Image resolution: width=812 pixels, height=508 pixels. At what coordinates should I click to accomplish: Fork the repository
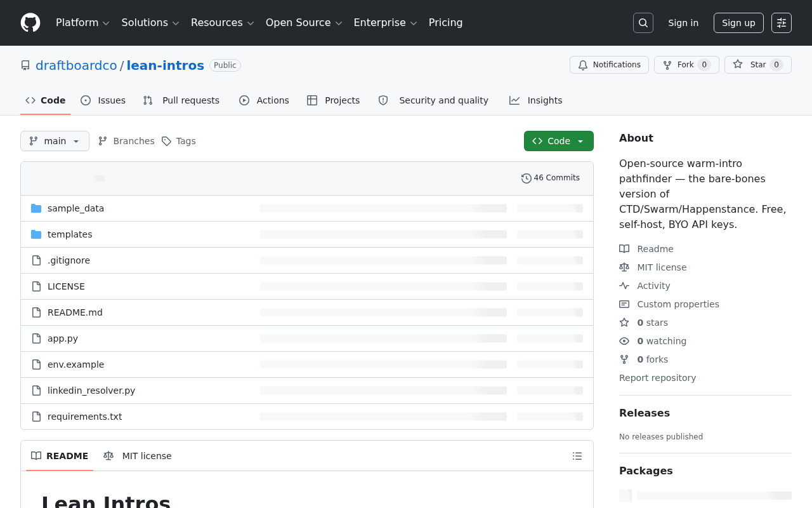tap(686, 65)
